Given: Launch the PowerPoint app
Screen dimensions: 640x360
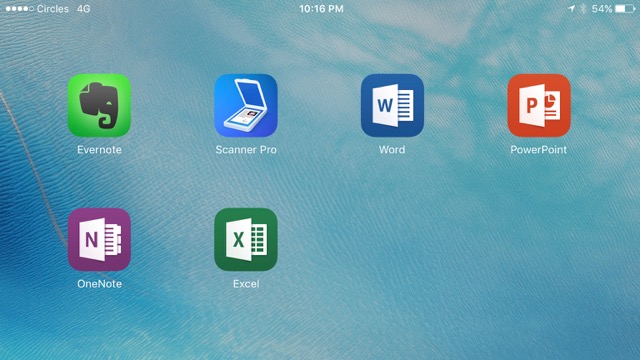Looking at the screenshot, I should coord(539,105).
